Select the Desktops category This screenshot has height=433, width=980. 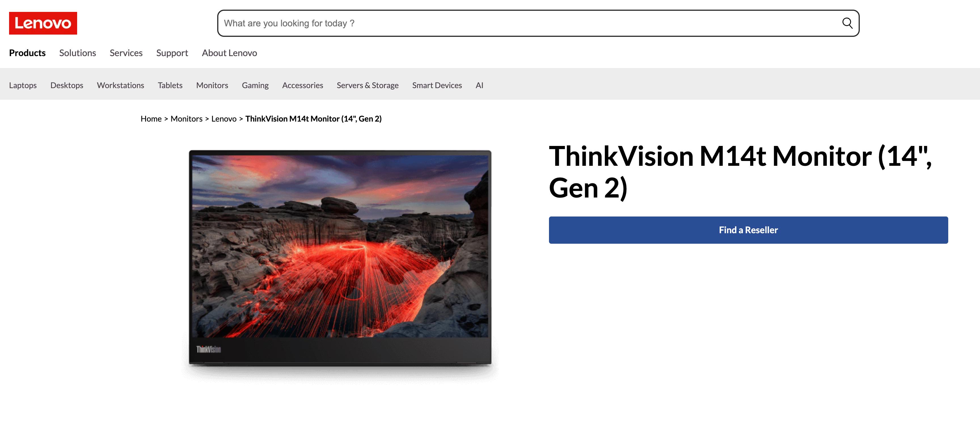(x=67, y=85)
